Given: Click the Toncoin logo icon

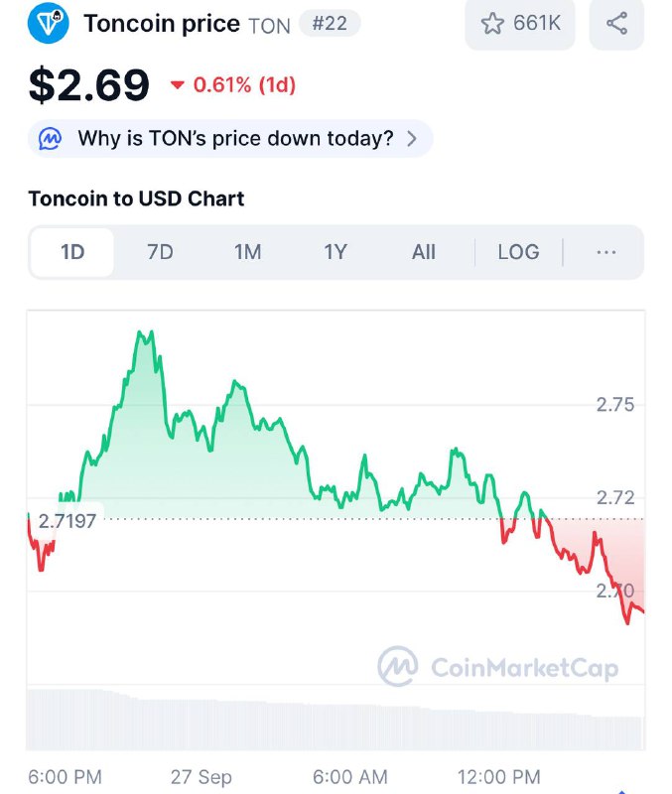Looking at the screenshot, I should pos(49,23).
